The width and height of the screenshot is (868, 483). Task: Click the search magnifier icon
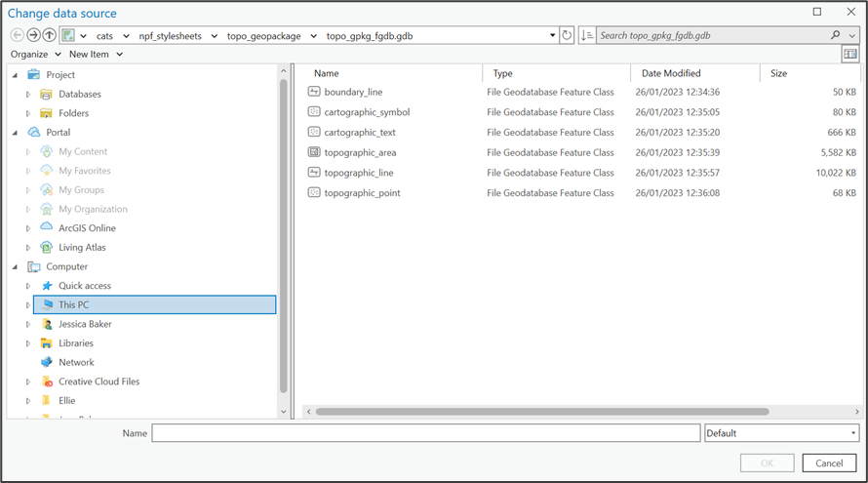pos(836,35)
